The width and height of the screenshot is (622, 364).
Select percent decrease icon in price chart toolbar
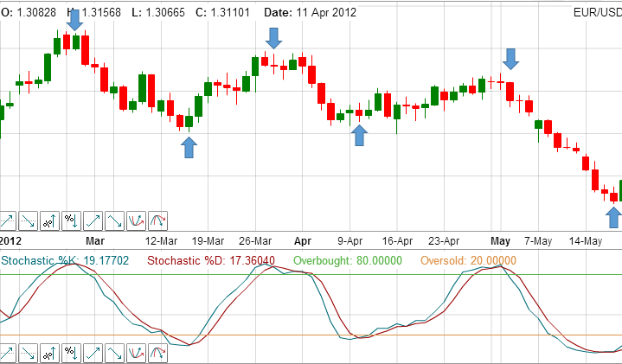point(72,220)
